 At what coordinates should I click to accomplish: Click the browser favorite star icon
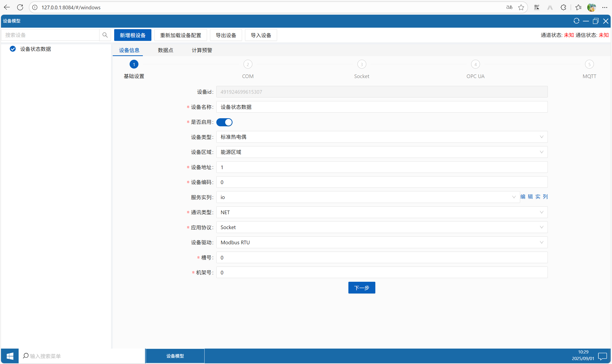[x=521, y=7]
